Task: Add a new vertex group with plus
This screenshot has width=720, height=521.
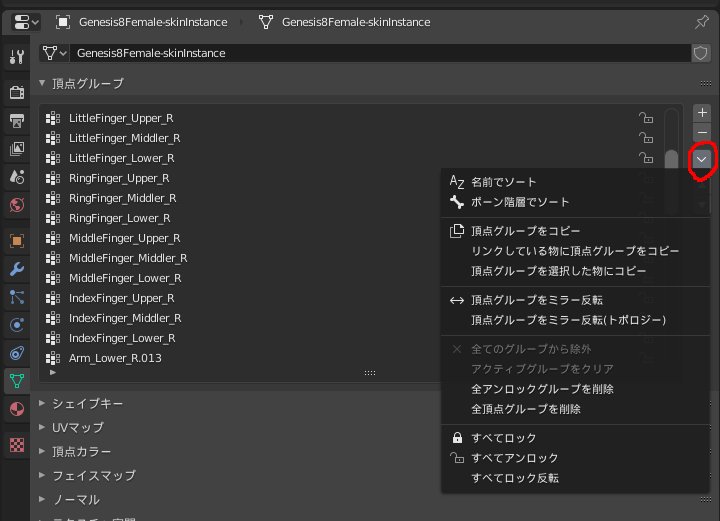Action: pyautogui.click(x=702, y=112)
